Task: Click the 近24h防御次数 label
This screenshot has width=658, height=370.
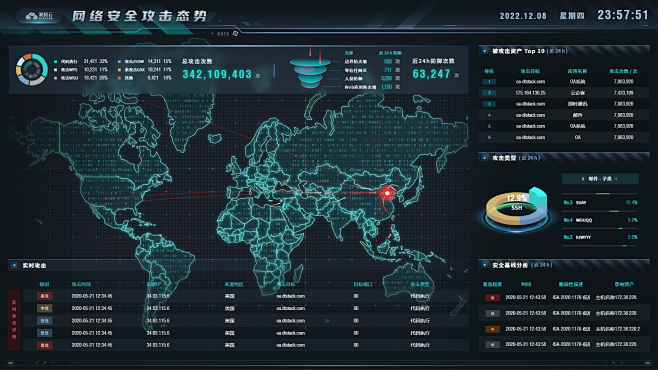Action: pos(433,61)
